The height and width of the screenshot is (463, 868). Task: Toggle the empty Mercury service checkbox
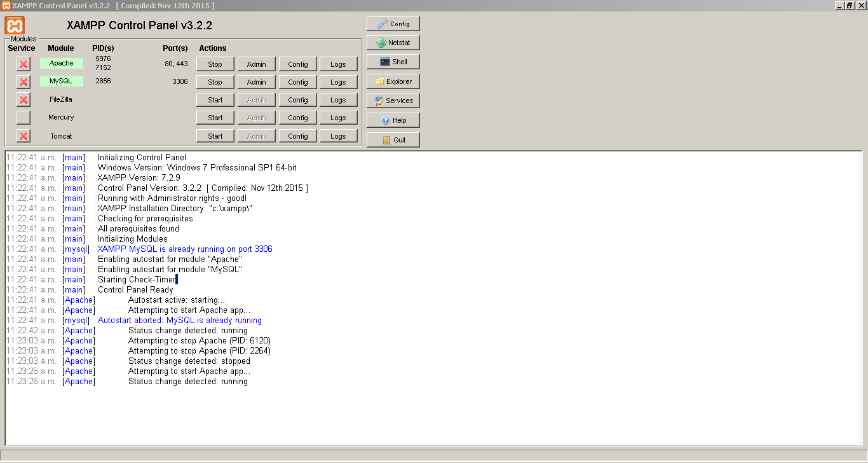[x=24, y=117]
